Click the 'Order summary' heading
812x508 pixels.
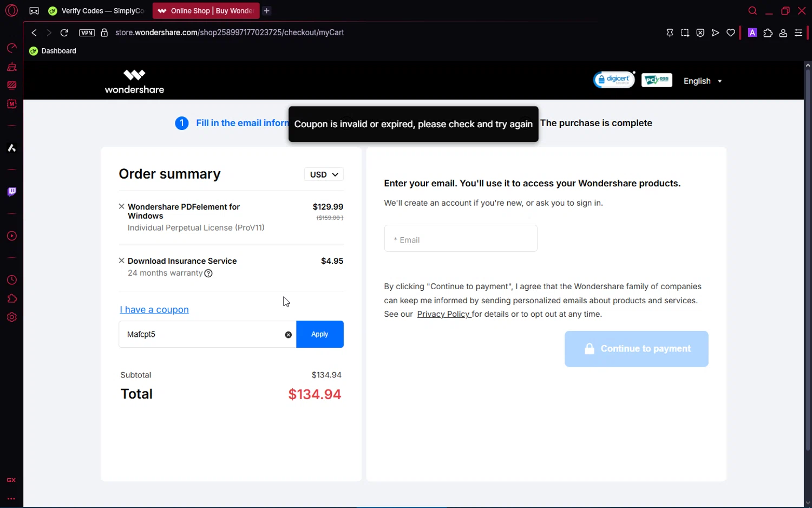click(x=170, y=174)
